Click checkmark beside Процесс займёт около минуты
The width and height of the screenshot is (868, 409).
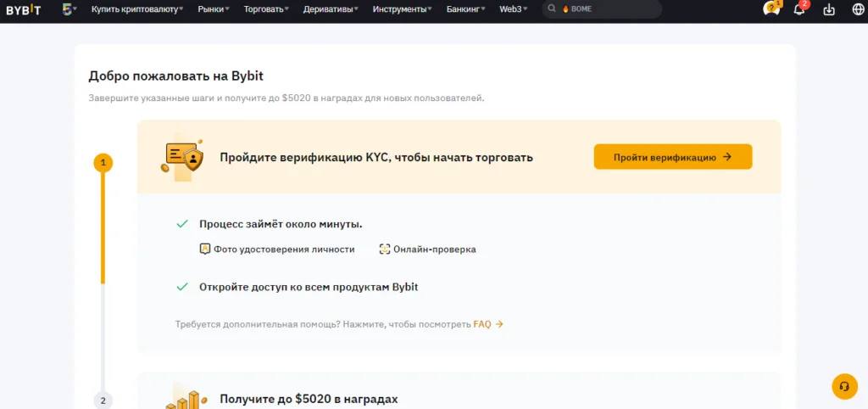[182, 224]
